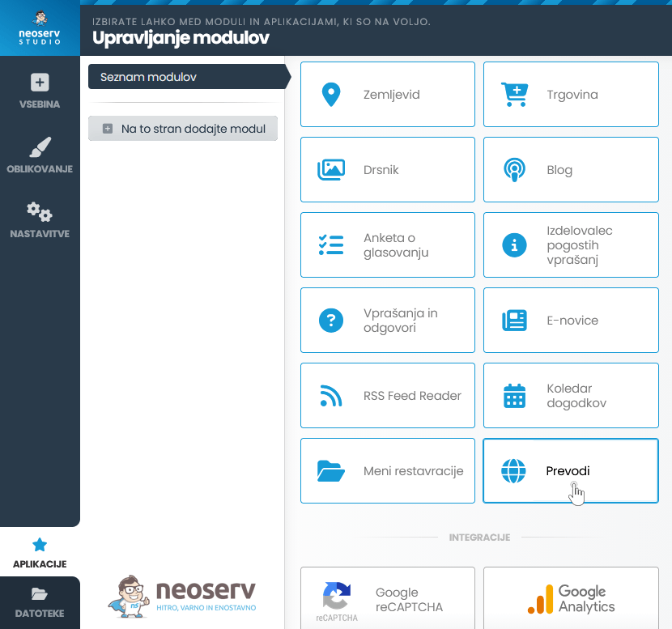Open the Oblikovanje design section
This screenshot has width=672, height=629.
[40, 156]
